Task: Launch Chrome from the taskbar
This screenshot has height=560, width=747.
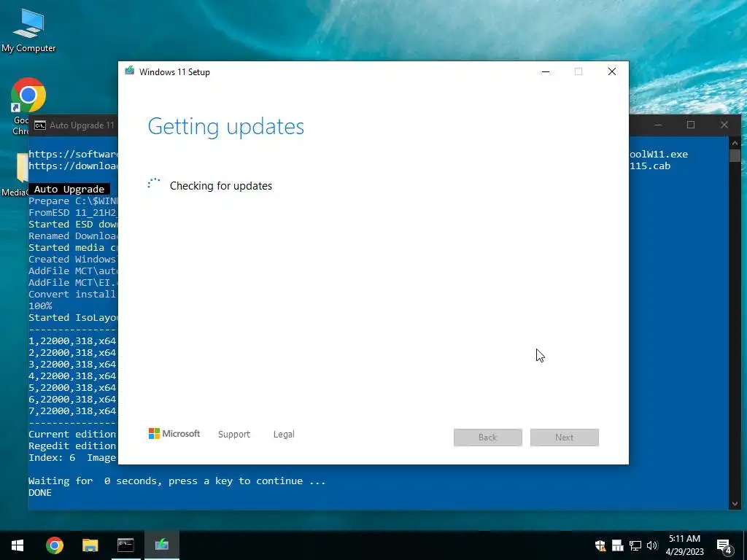Action: (54, 545)
